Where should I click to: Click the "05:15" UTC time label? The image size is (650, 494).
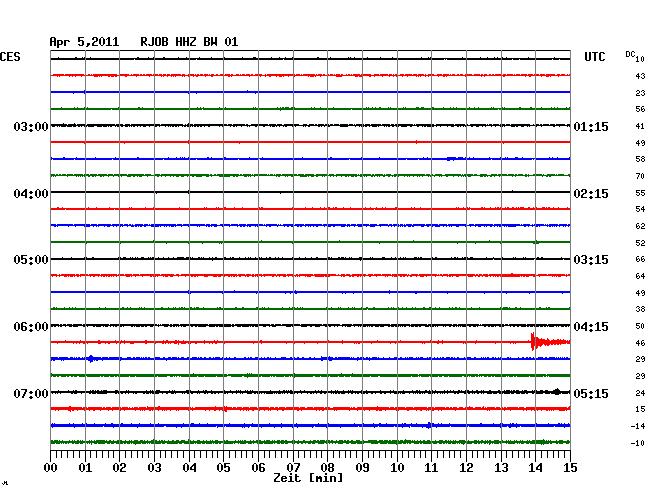591,393
